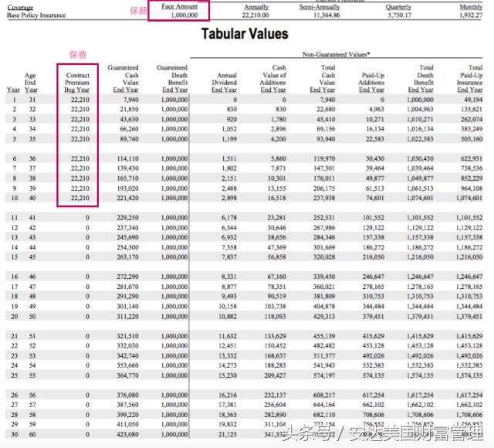
Task: Select total death benefit 1,004,963 in year 2
Action: pyautogui.click(x=420, y=109)
